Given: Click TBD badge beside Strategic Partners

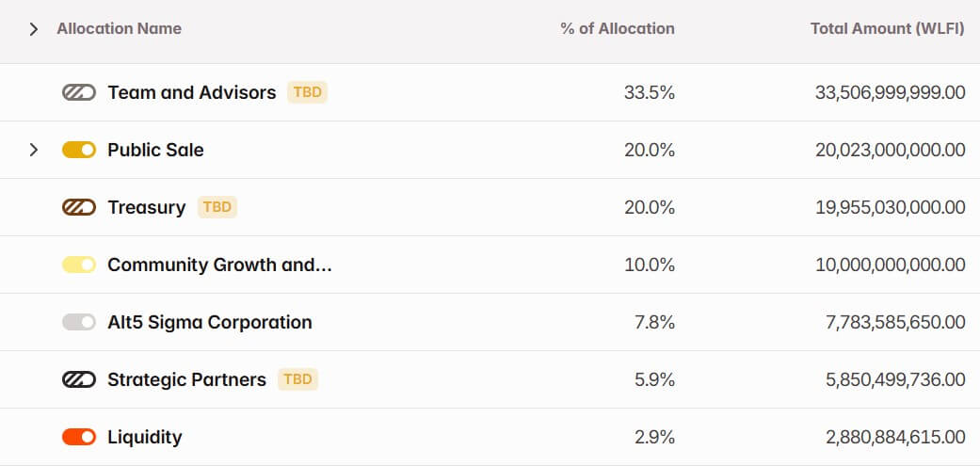Looking at the screenshot, I should pyautogui.click(x=298, y=379).
